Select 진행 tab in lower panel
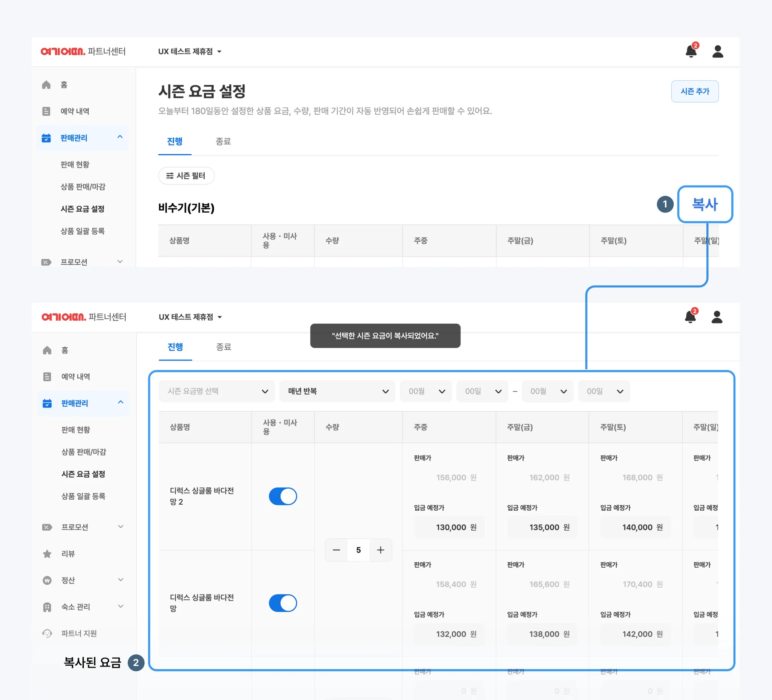The width and height of the screenshot is (772, 700). click(x=175, y=347)
